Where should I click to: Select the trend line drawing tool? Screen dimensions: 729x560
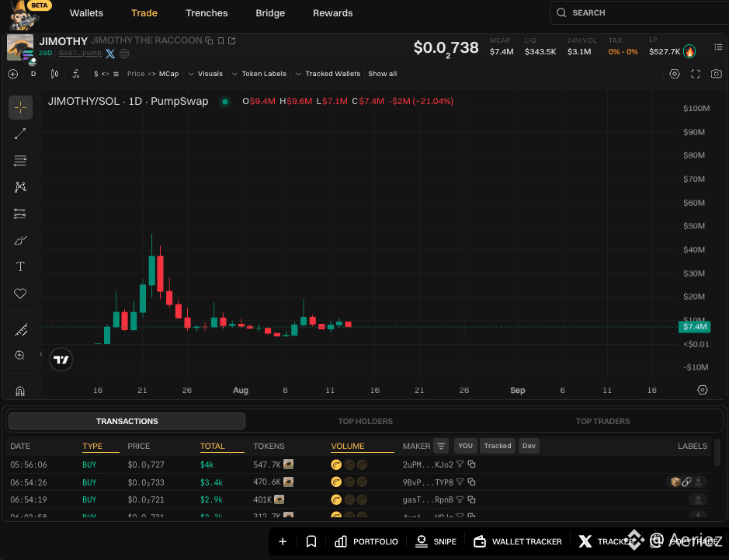tap(20, 134)
